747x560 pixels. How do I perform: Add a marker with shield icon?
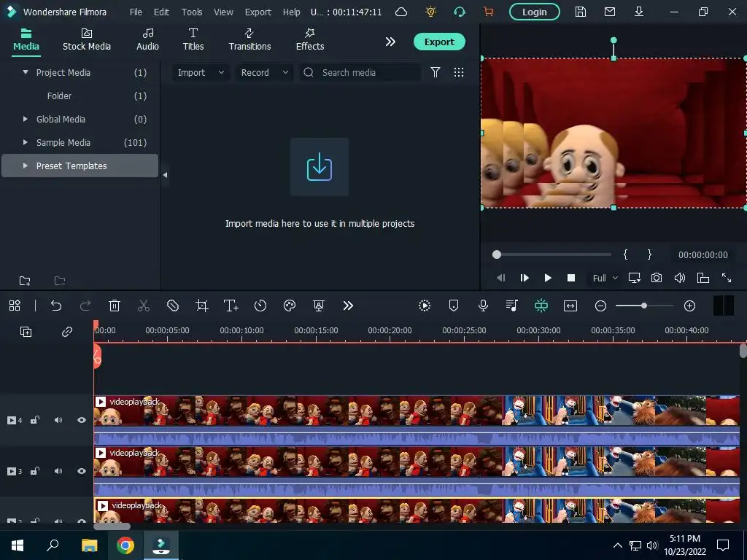454,306
